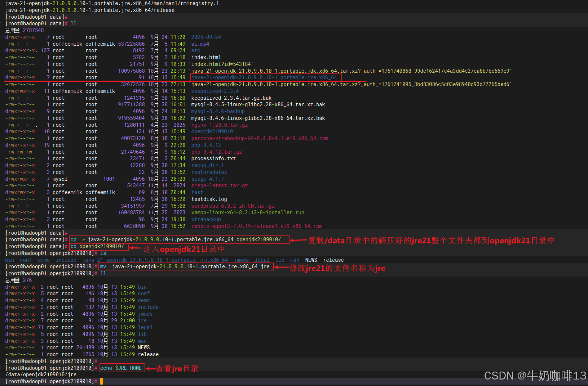Click the terminal cursor at the last prompt

102,381
